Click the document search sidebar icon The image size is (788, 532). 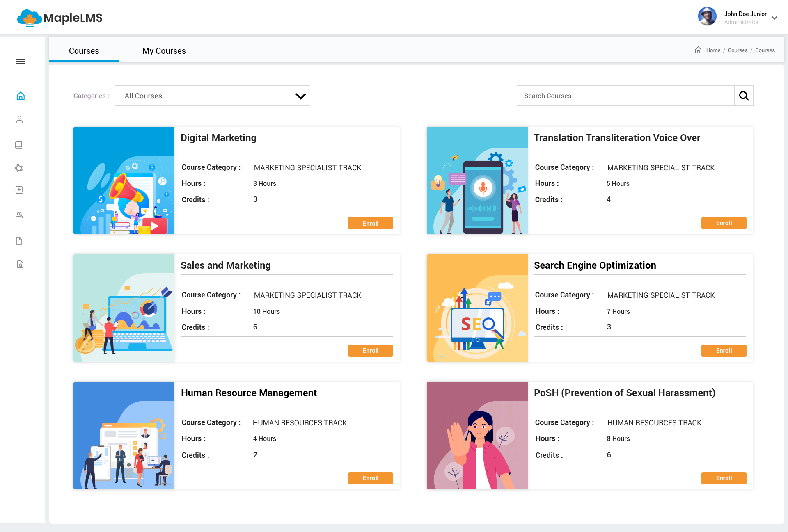(20, 265)
